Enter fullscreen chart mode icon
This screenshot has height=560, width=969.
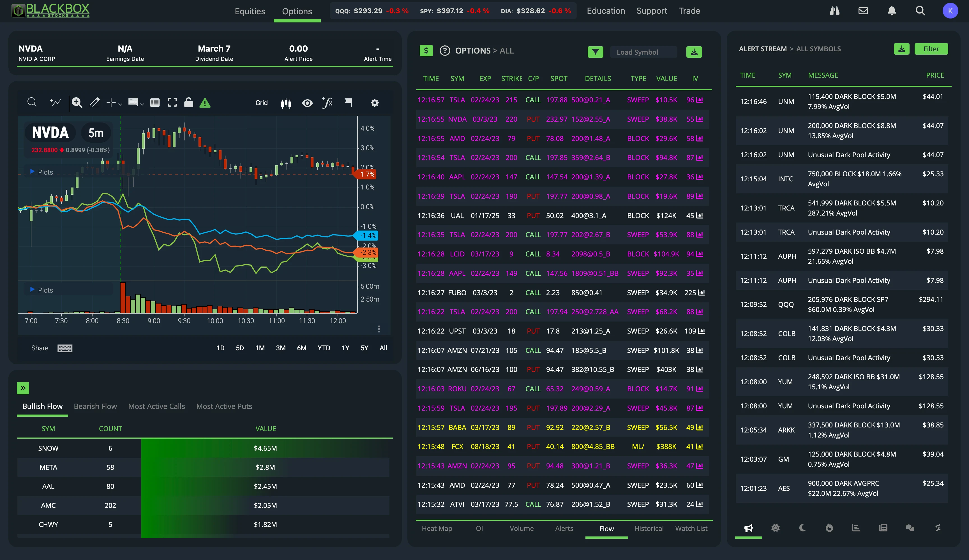[x=172, y=103]
